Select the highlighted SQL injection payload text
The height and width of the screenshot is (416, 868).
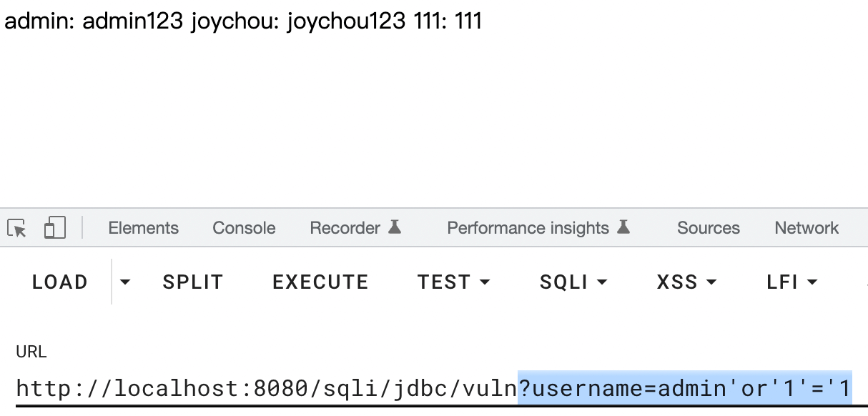tap(686, 388)
